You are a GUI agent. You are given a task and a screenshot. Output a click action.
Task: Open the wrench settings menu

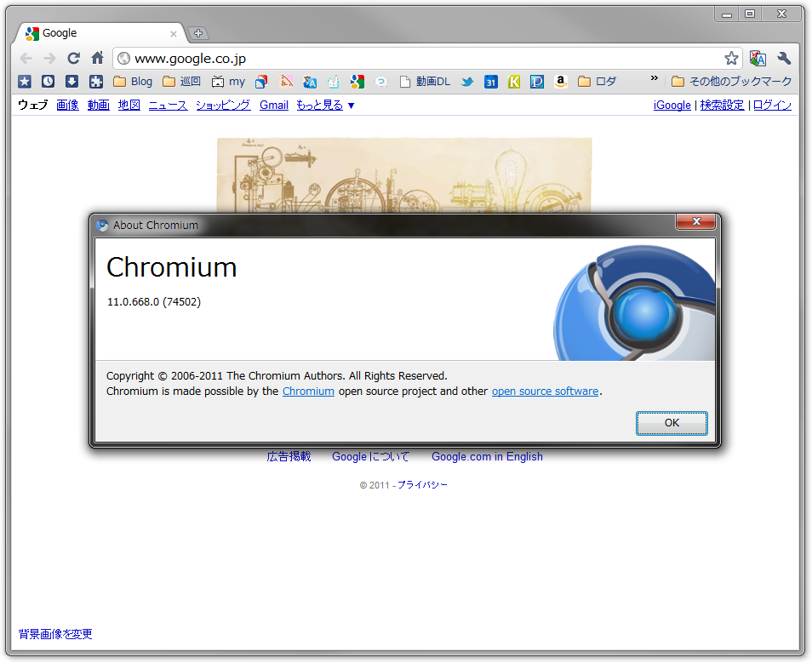tap(784, 59)
